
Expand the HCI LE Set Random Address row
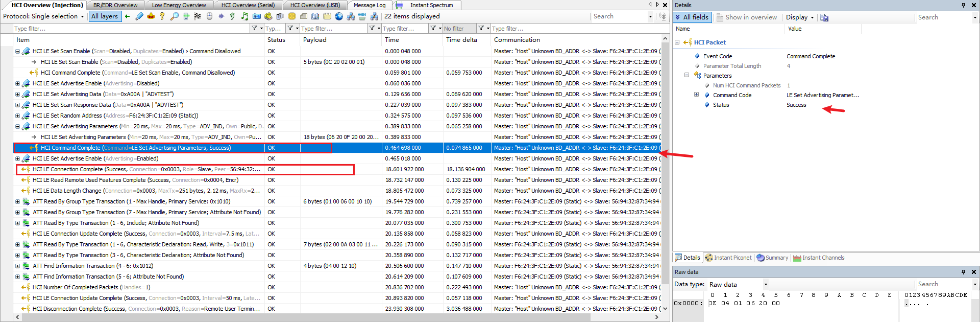[17, 116]
